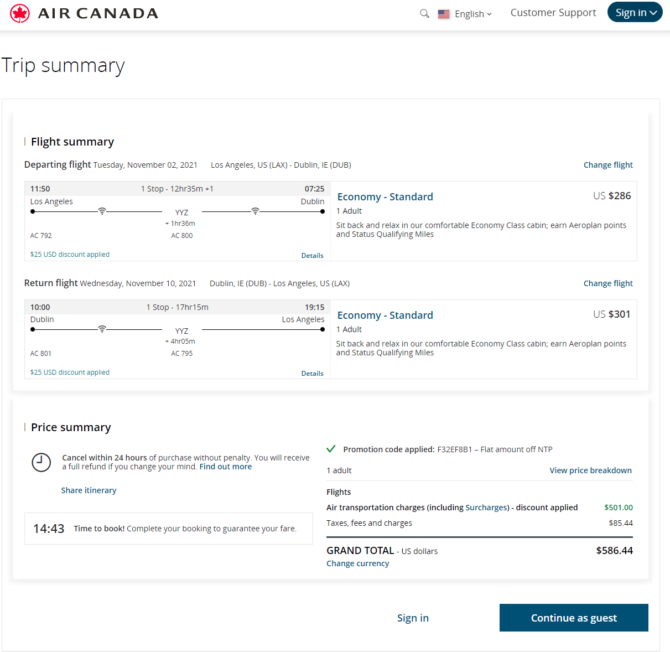The image size is (670, 652).
Task: Open Change currency selector
Action: point(357,564)
